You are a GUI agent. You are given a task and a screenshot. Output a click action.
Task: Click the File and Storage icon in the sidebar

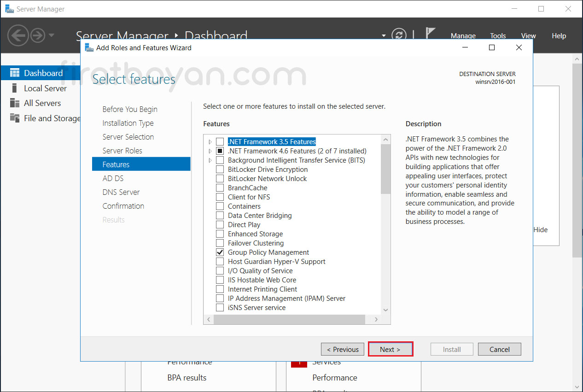coord(15,118)
